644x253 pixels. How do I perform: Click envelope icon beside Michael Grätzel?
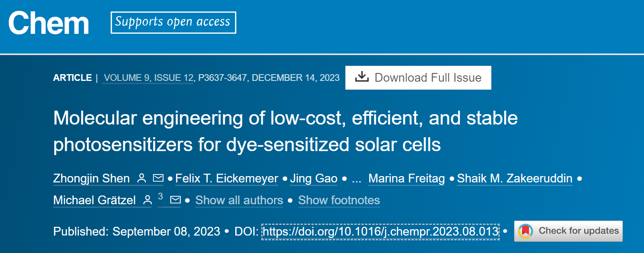(175, 200)
